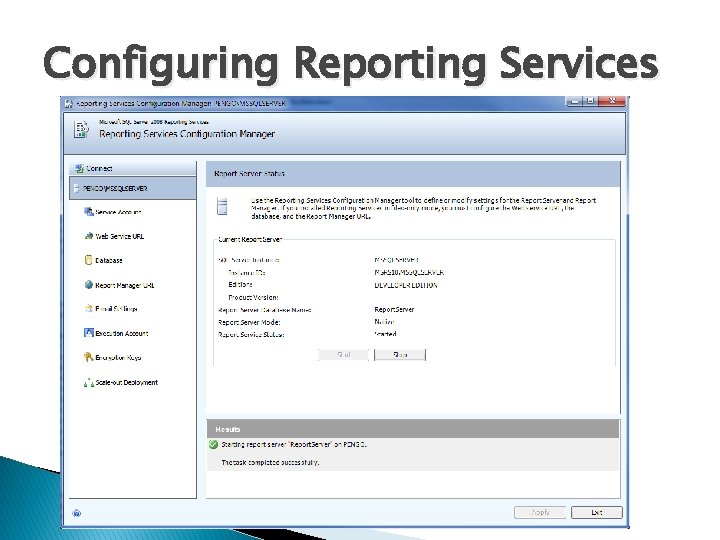Click the Apply button

540,512
